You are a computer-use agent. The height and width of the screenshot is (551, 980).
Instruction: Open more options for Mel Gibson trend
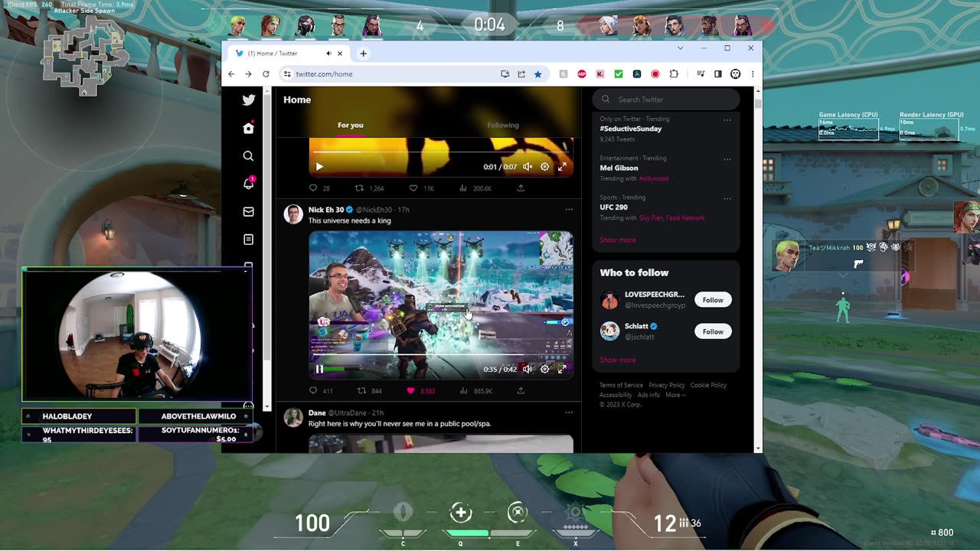pos(727,159)
